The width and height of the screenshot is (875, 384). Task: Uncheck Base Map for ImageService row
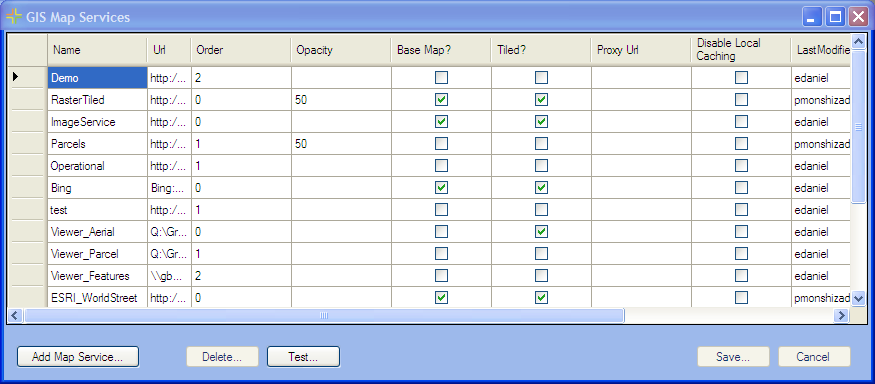pyautogui.click(x=441, y=122)
